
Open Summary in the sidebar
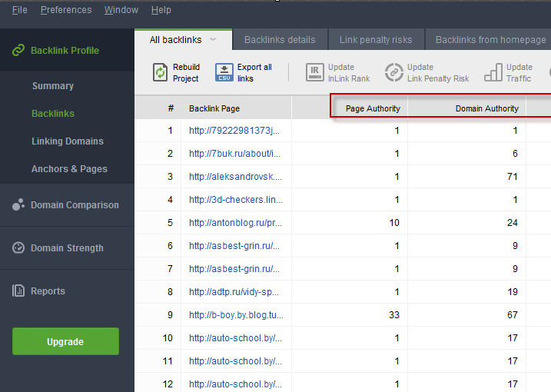[53, 86]
